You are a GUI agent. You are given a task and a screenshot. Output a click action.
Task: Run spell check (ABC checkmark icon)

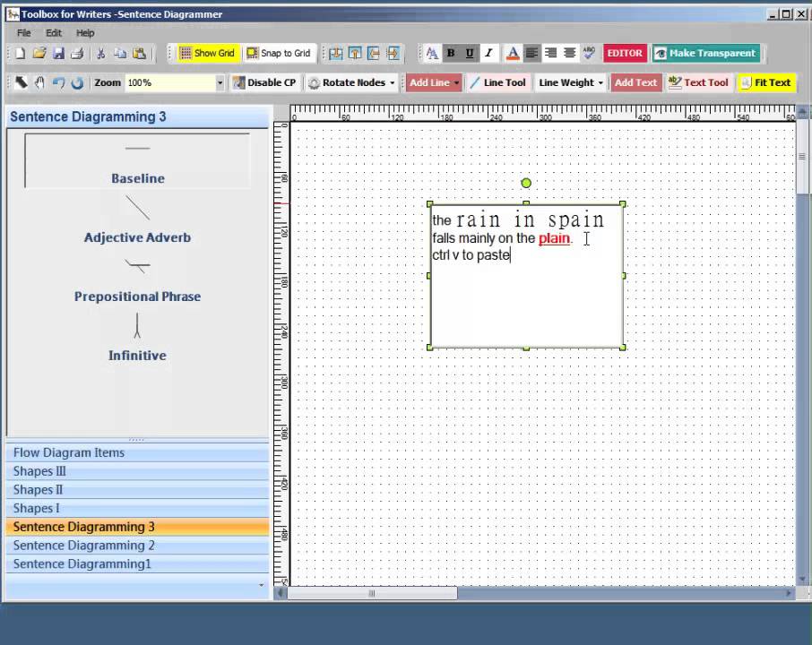coord(589,54)
